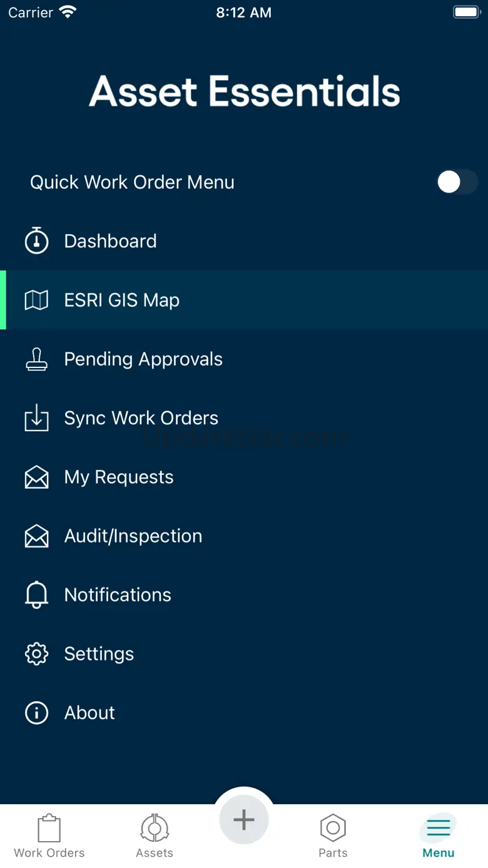The height and width of the screenshot is (868, 488).
Task: Click the Notifications bell icon
Action: [36, 595]
